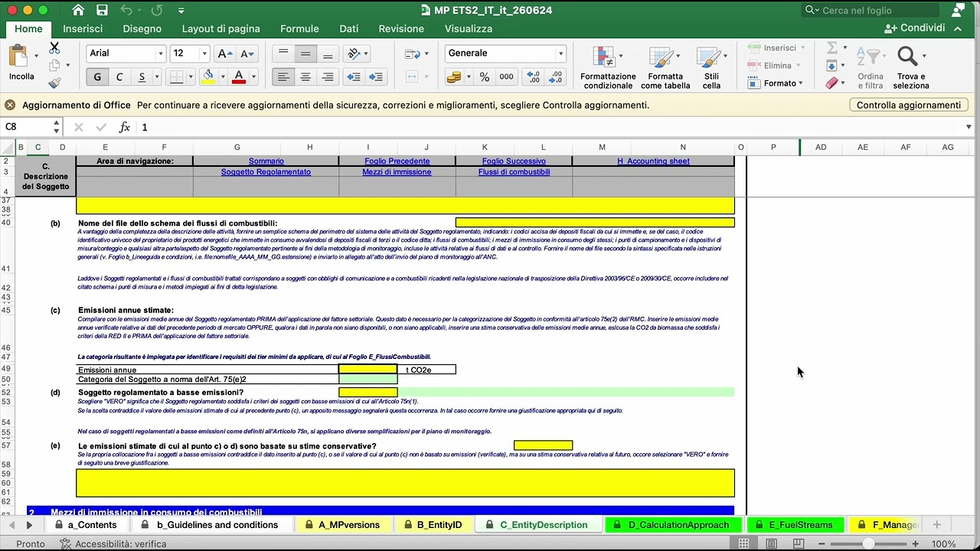Toggle left text alignment
The width and height of the screenshot is (980, 551).
pos(283,77)
